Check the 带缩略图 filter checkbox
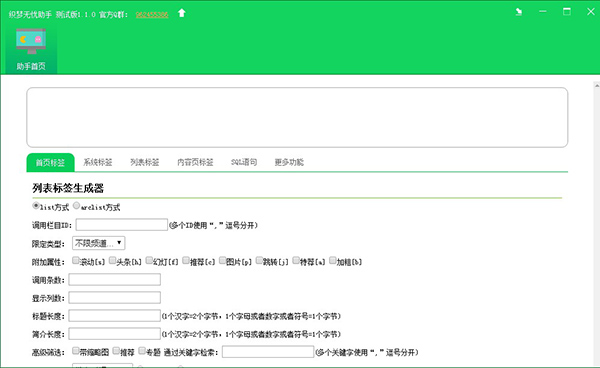Screen dimensions: 600x368 click(x=76, y=350)
